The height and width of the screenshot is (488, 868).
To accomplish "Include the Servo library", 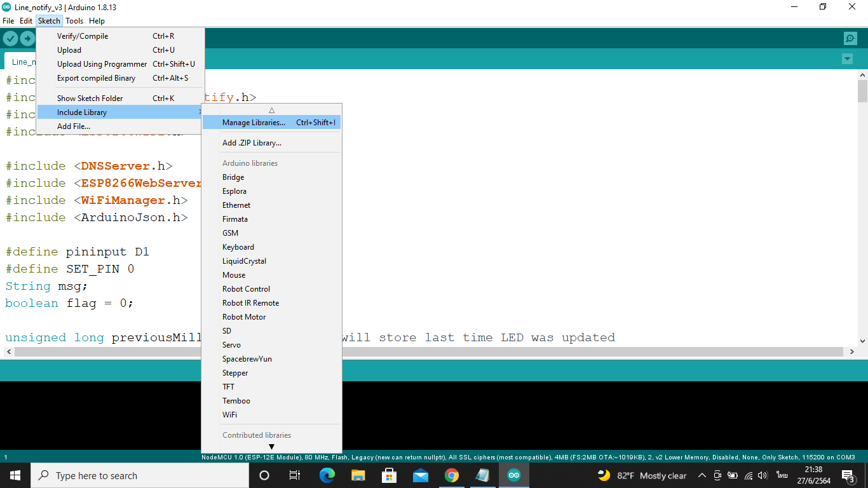I will point(271,345).
